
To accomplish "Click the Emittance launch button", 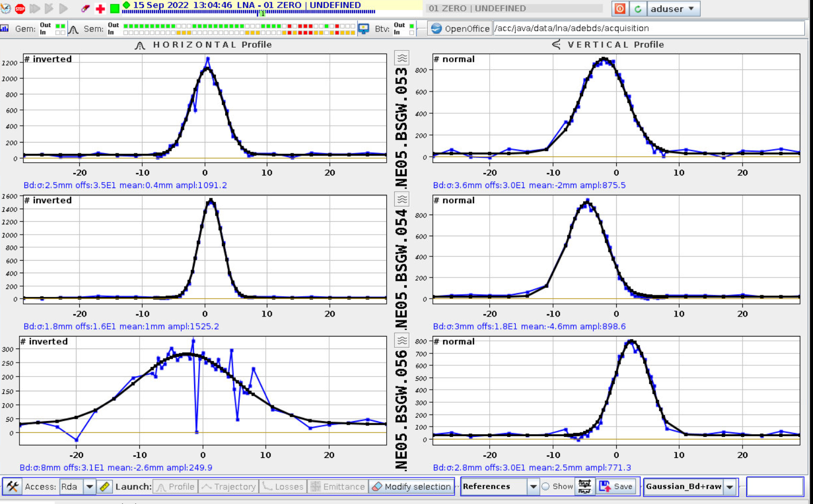I will 337,487.
